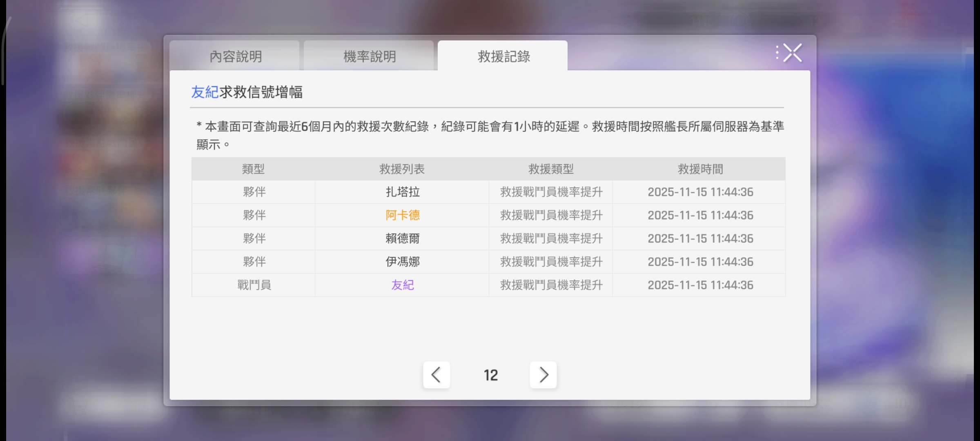This screenshot has width=980, height=441.
Task: Click the blurred back arrow top left
Action: point(82,20)
